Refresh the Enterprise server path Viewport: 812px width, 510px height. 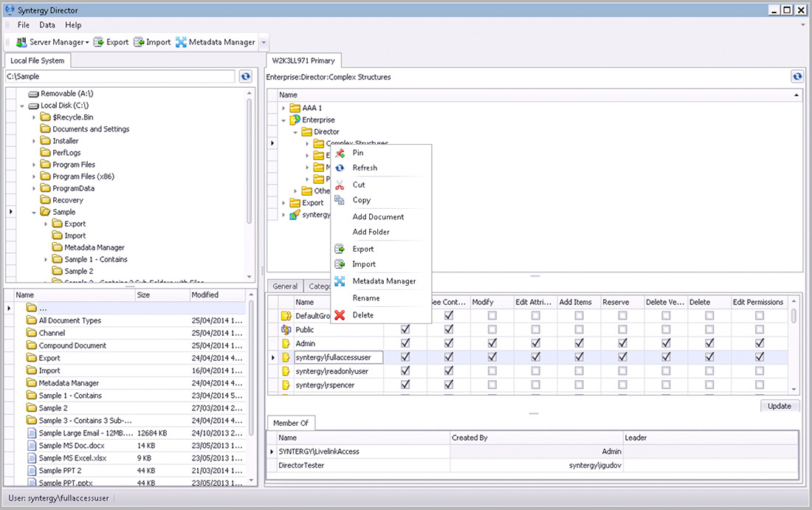click(x=796, y=77)
